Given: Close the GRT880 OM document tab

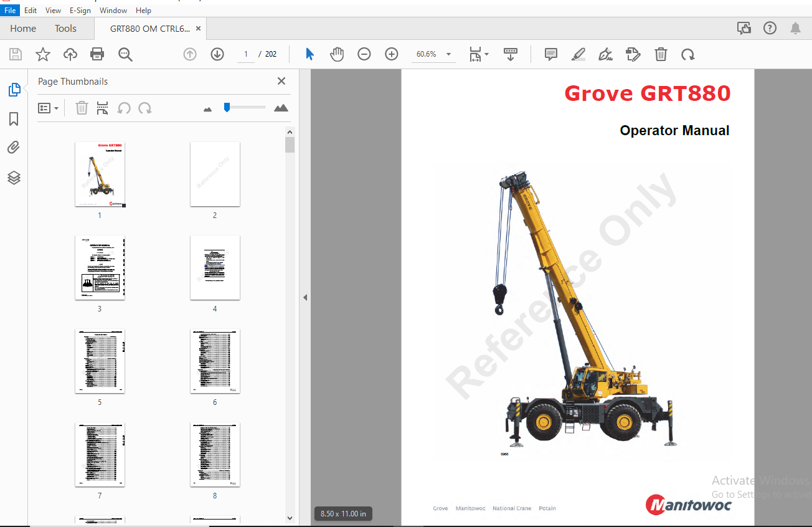Looking at the screenshot, I should coord(198,29).
